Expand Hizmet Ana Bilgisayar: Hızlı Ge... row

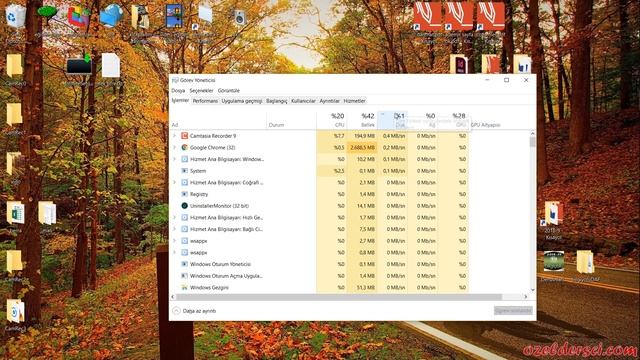pyautogui.click(x=175, y=218)
